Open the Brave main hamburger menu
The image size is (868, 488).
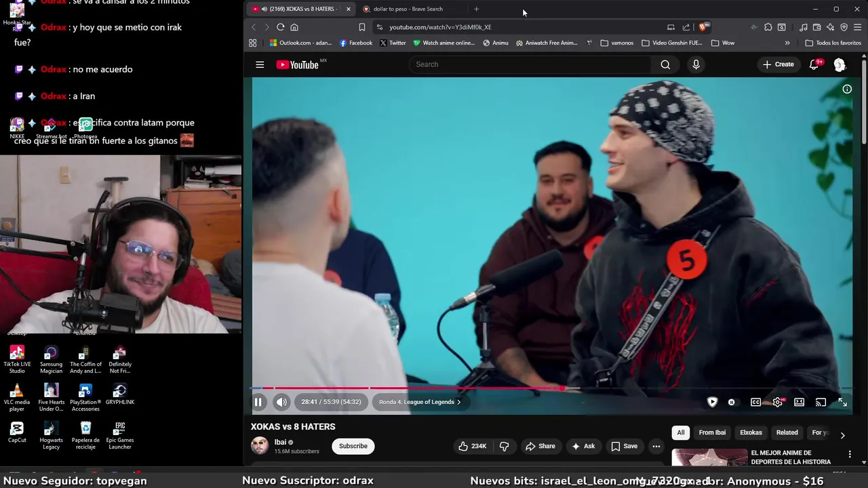click(x=858, y=27)
